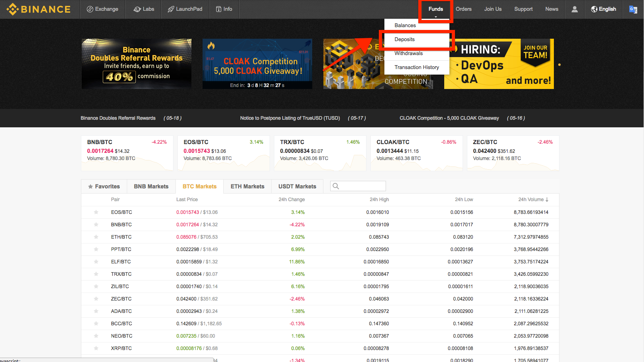Sort by 24h High column
644x362 pixels.
[379, 200]
